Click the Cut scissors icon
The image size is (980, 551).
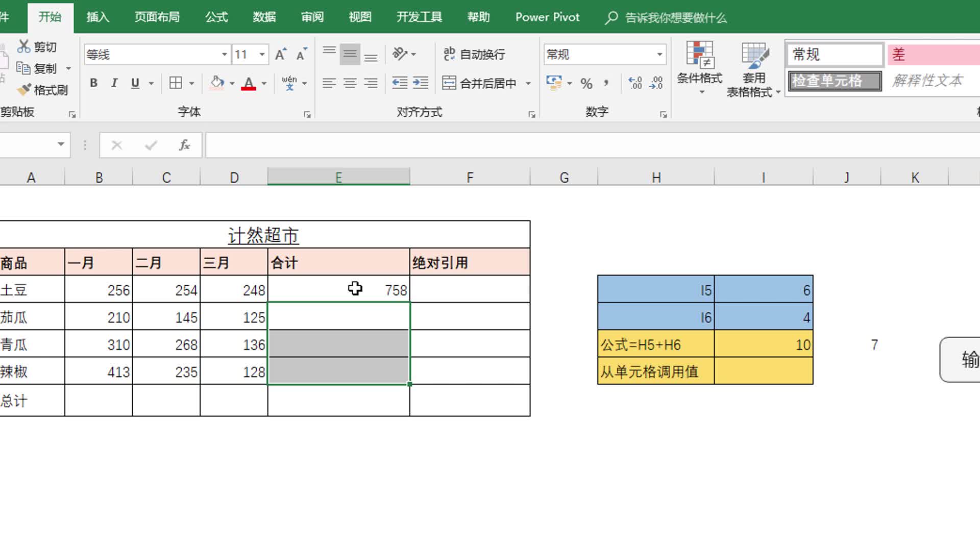(x=23, y=46)
